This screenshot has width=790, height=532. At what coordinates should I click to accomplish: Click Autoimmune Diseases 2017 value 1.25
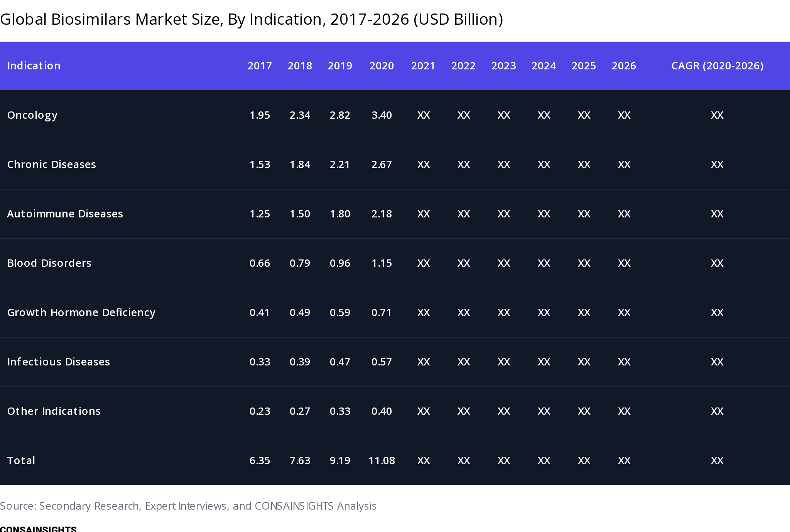point(260,214)
